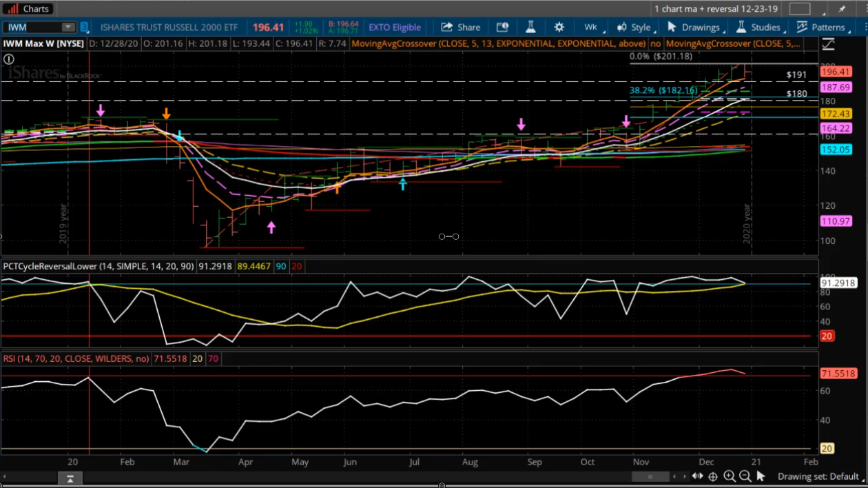Screen dimensions: 868x488
Task: Open the grid layout selector
Action: (x=800, y=9)
